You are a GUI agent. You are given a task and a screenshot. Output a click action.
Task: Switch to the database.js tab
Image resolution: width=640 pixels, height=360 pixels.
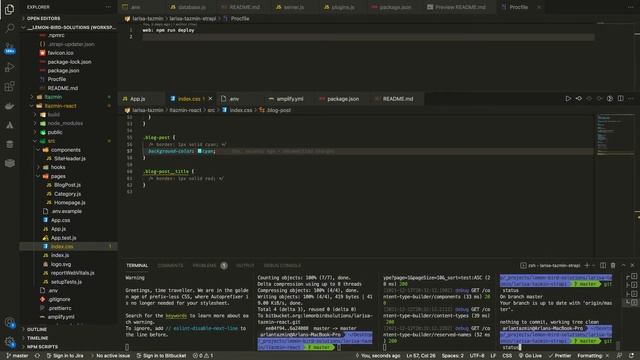tap(191, 7)
